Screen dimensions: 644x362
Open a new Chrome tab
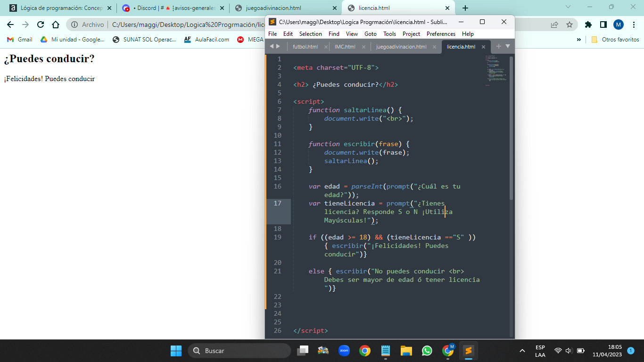[465, 8]
